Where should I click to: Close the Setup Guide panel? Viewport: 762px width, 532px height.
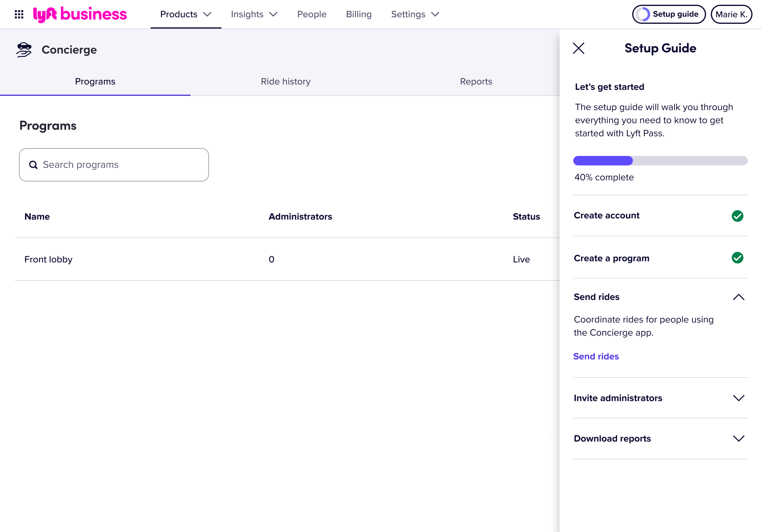(x=578, y=48)
